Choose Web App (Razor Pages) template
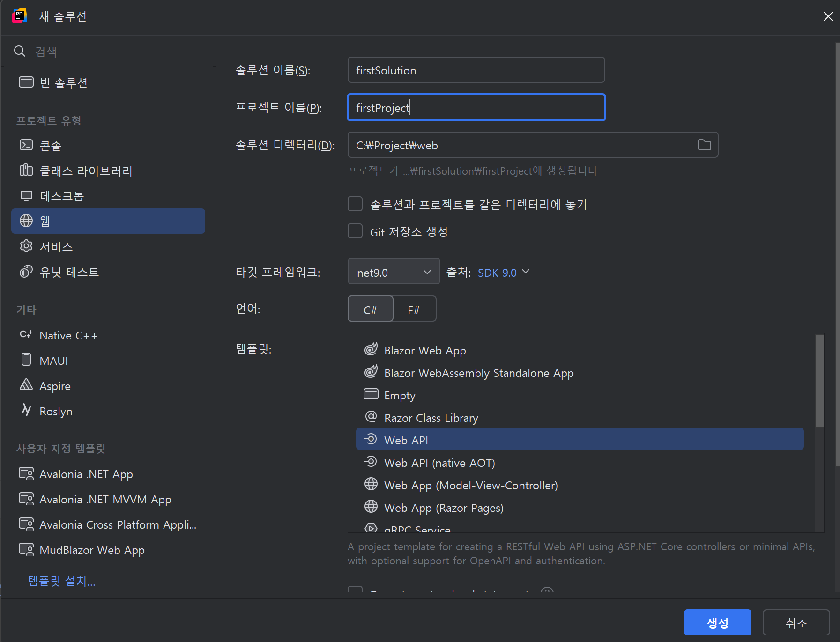Viewport: 840px width, 642px height. click(x=580, y=508)
